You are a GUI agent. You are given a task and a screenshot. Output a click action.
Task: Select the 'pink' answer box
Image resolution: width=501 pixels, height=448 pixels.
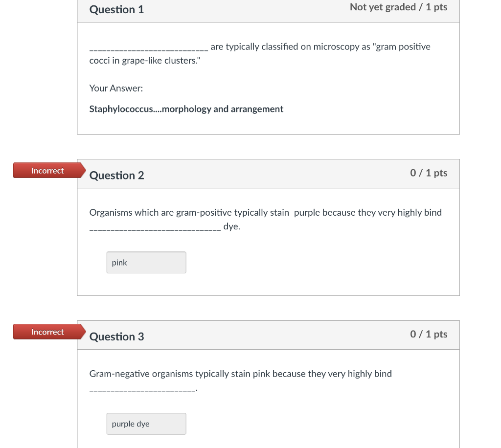(x=146, y=262)
